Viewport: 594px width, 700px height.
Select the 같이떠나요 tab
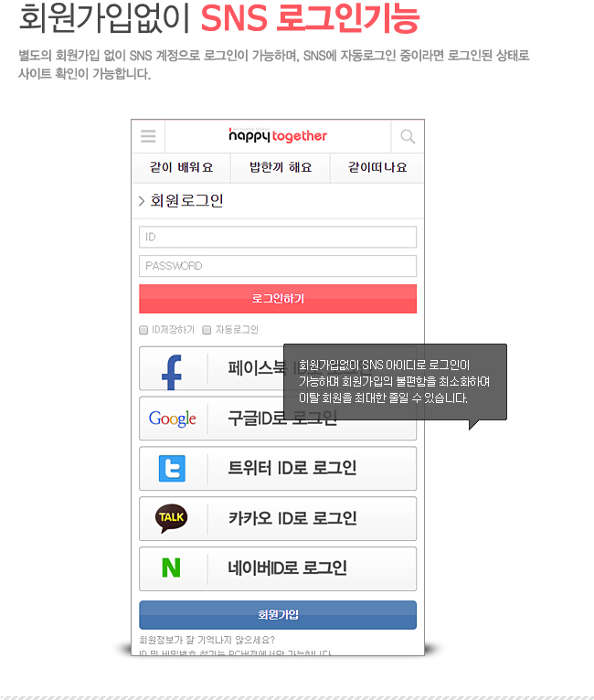(x=377, y=167)
